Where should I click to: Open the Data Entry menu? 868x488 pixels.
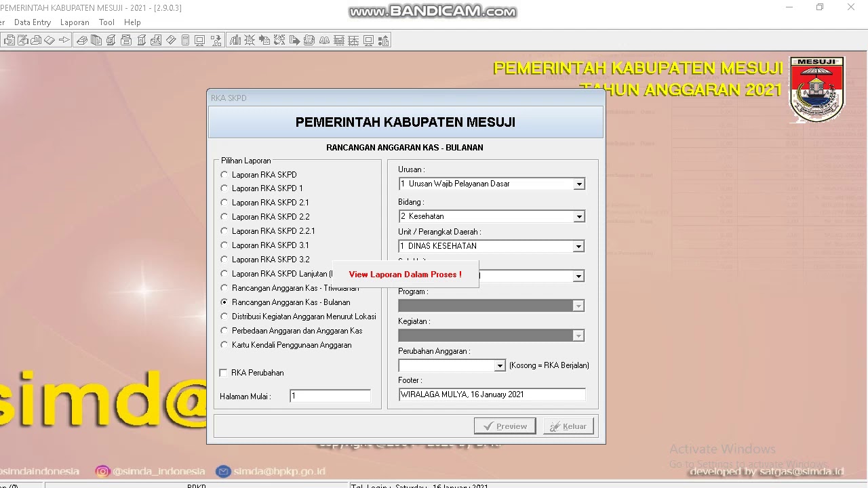(x=33, y=22)
